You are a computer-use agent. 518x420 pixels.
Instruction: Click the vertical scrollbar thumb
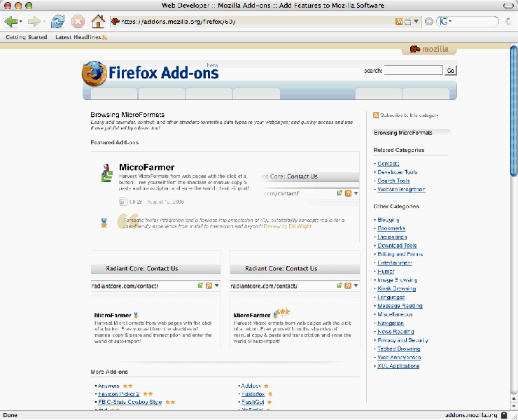[x=514, y=111]
